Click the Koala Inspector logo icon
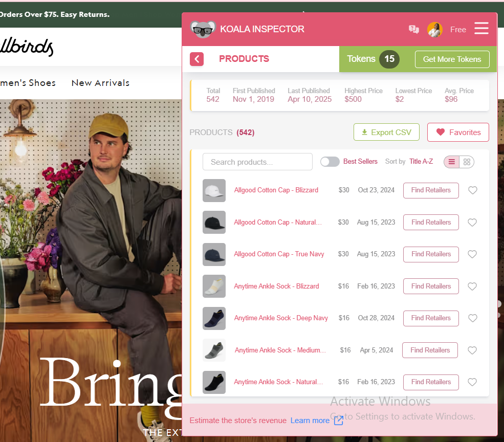 pyautogui.click(x=203, y=29)
